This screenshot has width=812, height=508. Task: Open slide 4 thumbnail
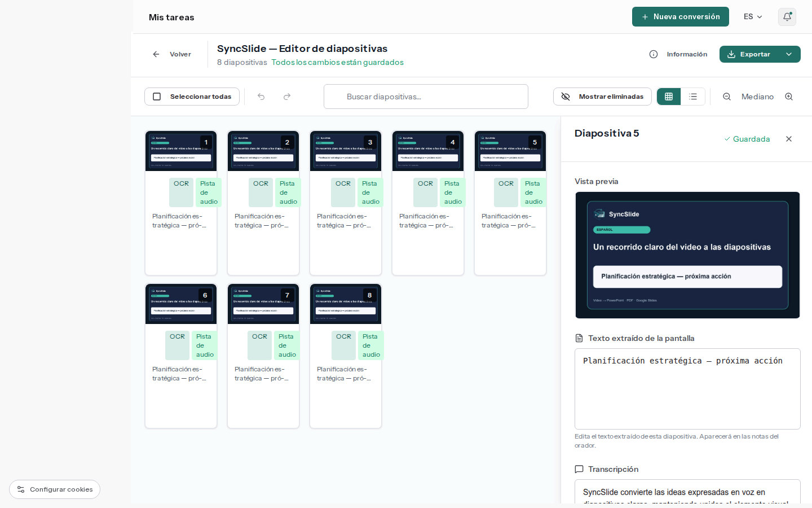point(428,151)
